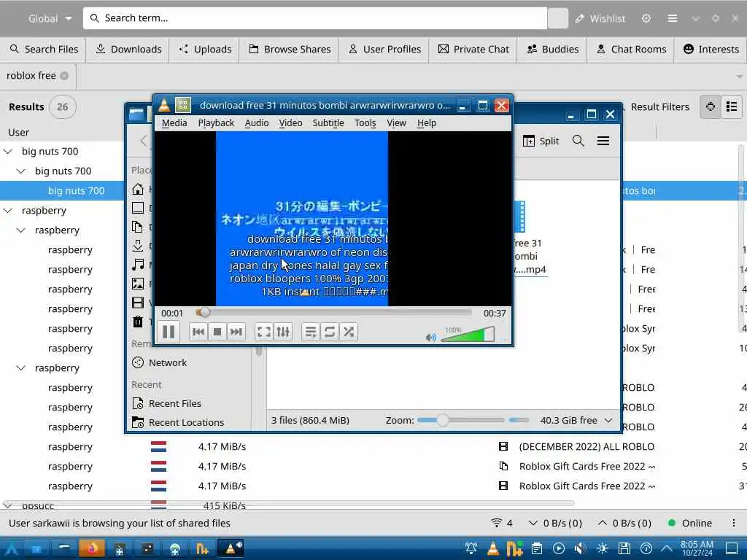Open search in the file manager window
747x560 pixels.
point(578,141)
